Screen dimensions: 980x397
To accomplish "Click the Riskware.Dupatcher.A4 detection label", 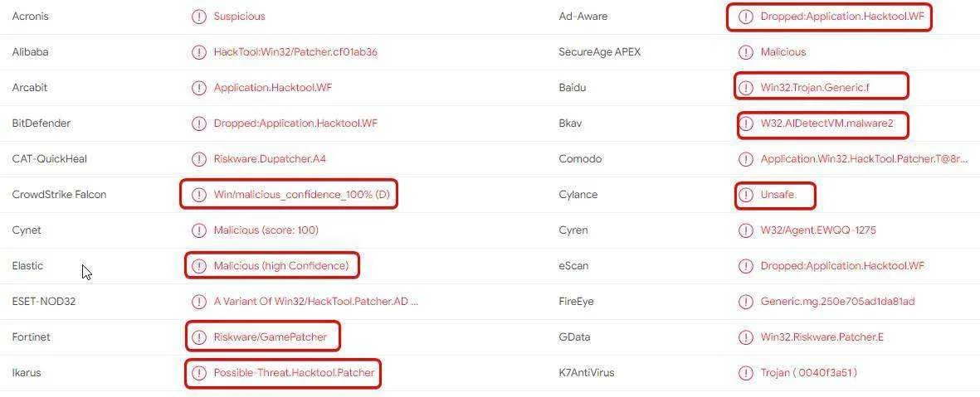I will [x=270, y=158].
